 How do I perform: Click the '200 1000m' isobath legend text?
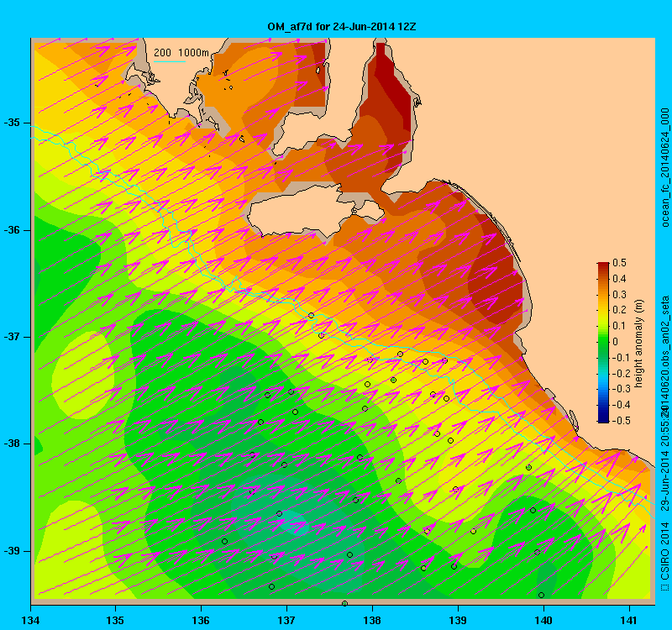181,53
